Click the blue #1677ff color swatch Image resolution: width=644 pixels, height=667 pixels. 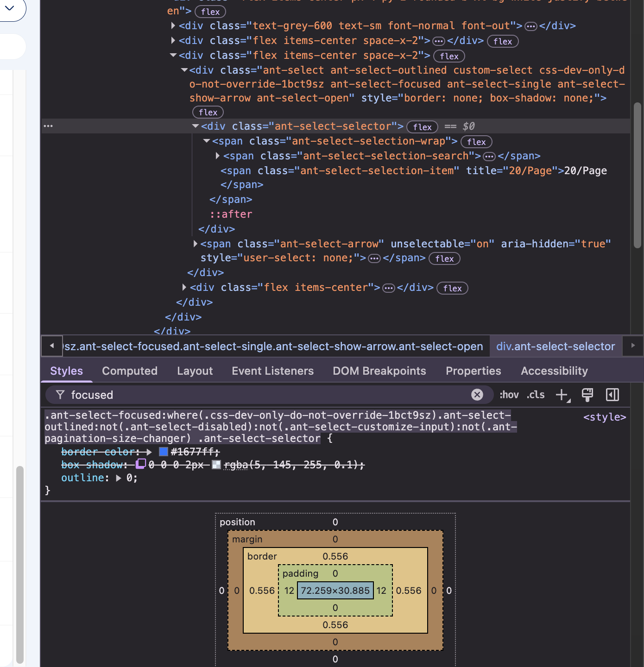(x=164, y=452)
